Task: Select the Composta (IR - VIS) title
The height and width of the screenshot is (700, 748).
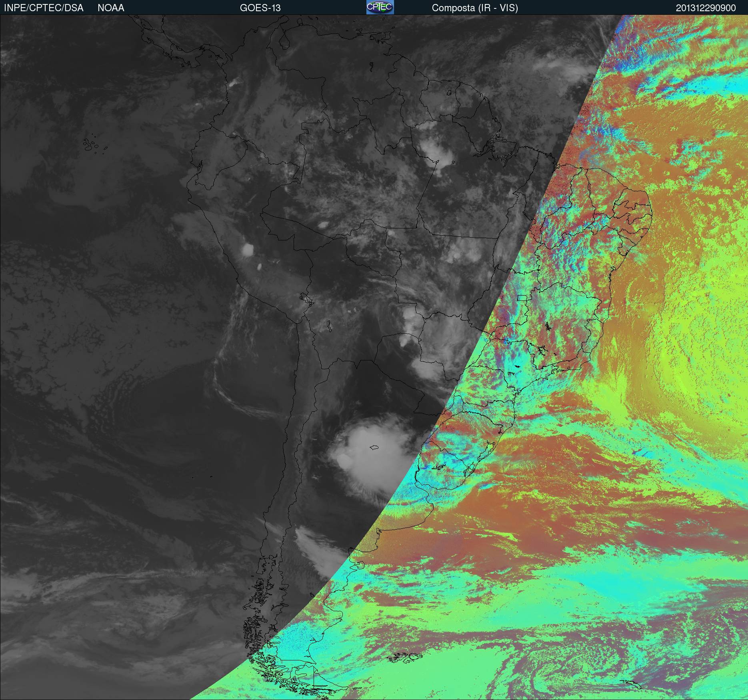Action: click(x=475, y=8)
